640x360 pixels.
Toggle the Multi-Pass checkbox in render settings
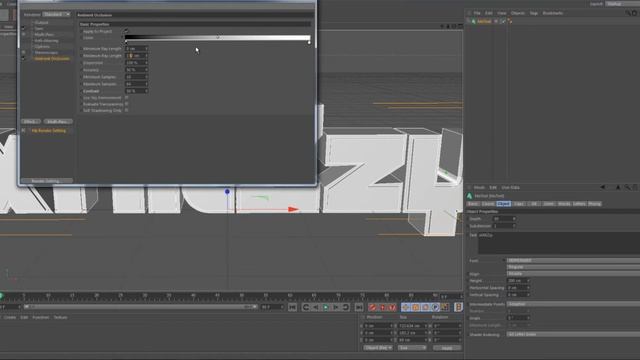click(23, 35)
